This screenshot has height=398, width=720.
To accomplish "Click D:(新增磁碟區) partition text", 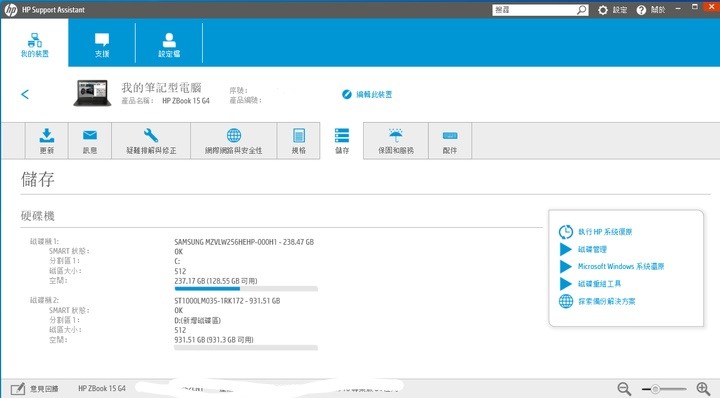I will pos(198,320).
